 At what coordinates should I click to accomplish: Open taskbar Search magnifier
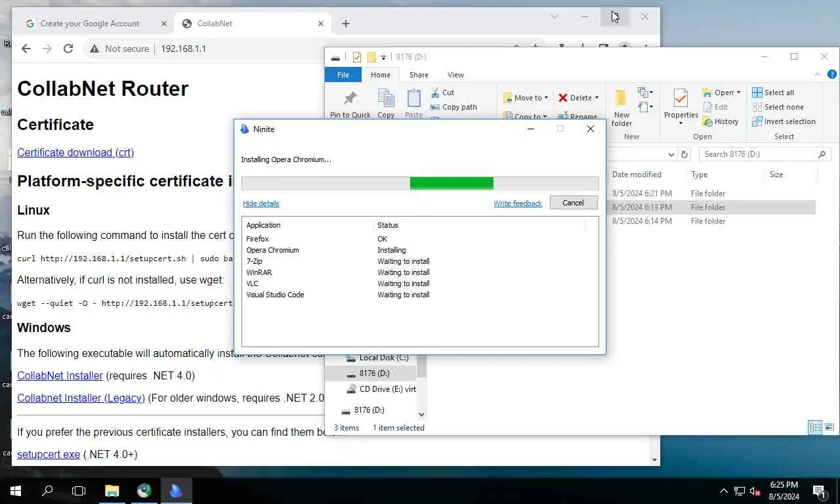coord(47,490)
